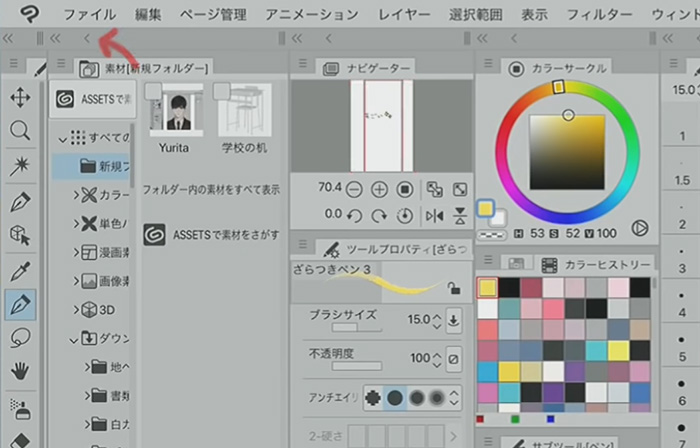The image size is (700, 448).
Task: Tick the checkbox on 学校の机 material
Action: point(225,92)
